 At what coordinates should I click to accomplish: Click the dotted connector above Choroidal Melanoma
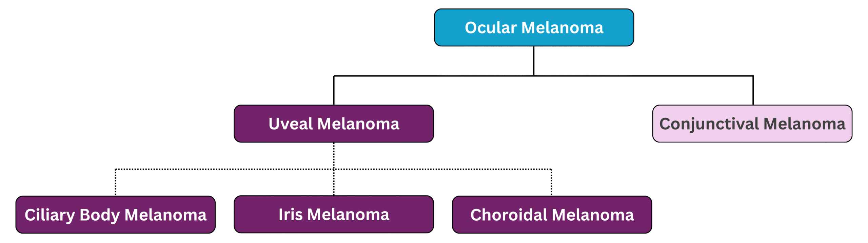[x=552, y=183]
